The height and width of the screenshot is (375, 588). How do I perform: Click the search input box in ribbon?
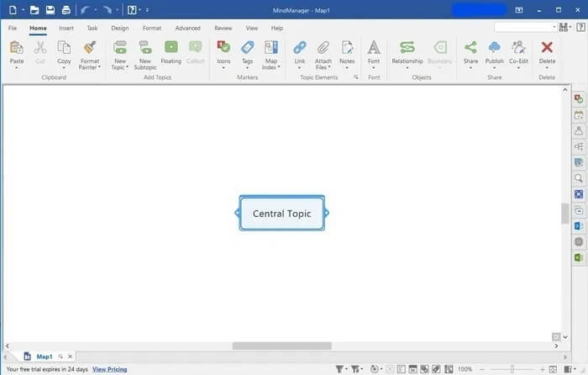pos(525,27)
